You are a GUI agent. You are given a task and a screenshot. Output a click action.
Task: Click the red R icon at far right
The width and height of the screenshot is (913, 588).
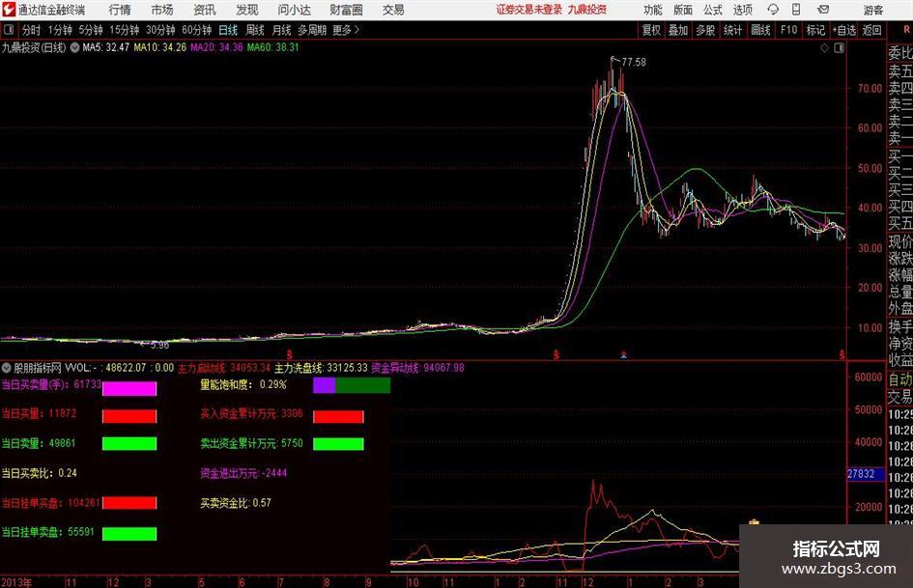pos(907,30)
